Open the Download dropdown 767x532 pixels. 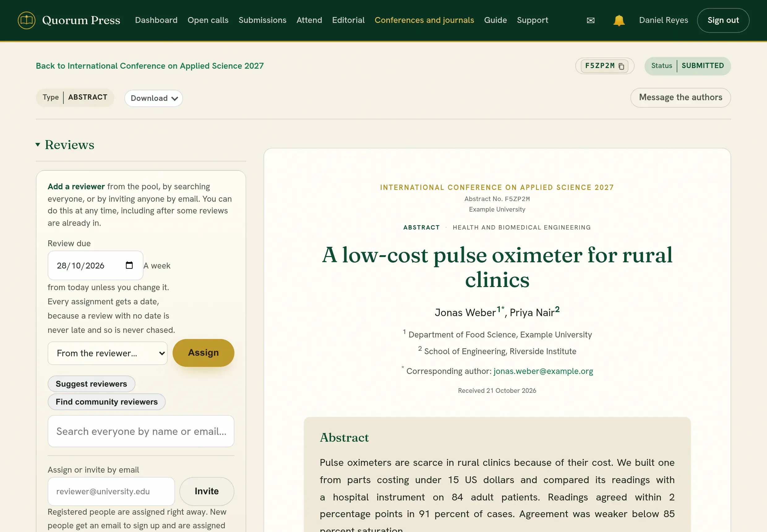(x=154, y=98)
